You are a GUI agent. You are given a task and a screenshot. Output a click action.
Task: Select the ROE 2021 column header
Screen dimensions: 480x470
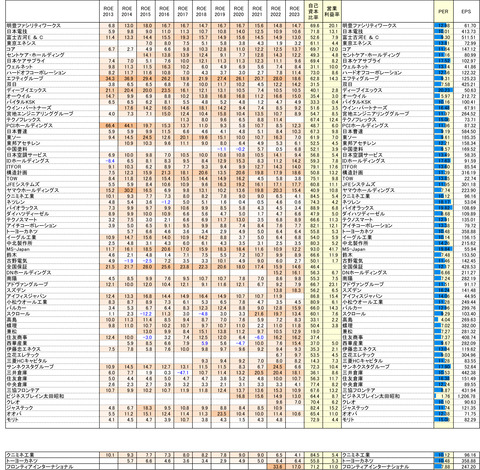point(257,11)
